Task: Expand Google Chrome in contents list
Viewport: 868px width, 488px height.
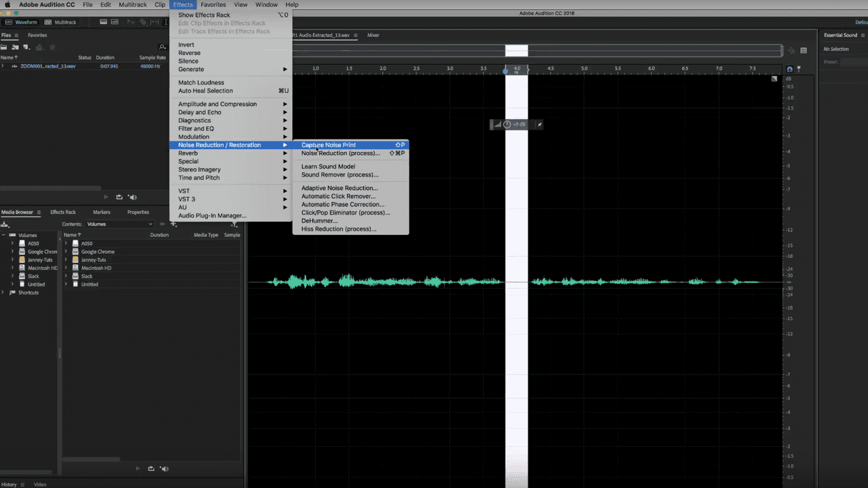Action: [x=66, y=252]
